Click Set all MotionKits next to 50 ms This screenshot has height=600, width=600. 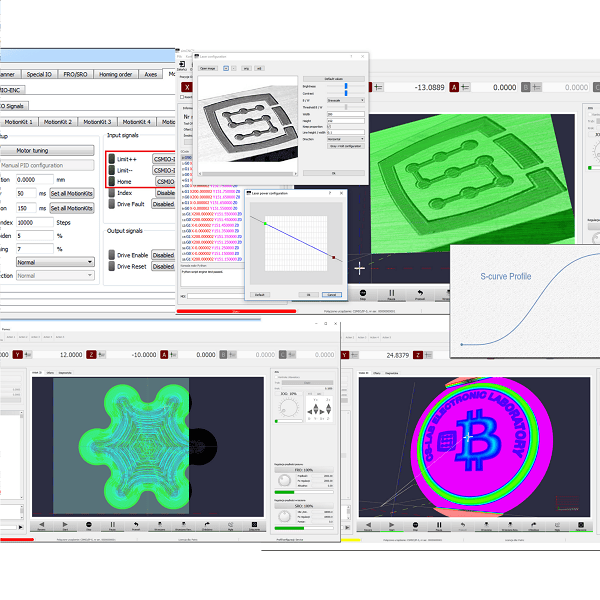coord(71,193)
